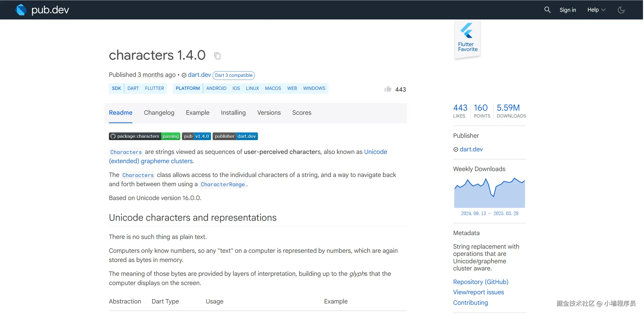644x315 pixels.
Task: Click verified publisher icon beside sidebar dart.dev
Action: pos(456,150)
